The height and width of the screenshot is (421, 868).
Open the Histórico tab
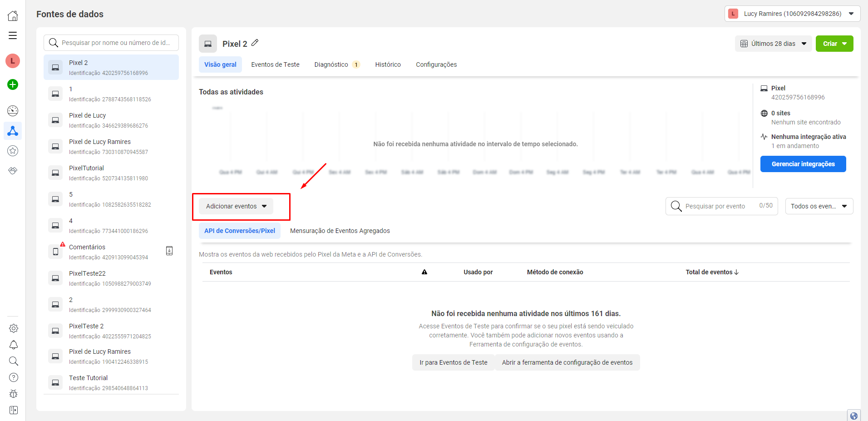click(388, 64)
